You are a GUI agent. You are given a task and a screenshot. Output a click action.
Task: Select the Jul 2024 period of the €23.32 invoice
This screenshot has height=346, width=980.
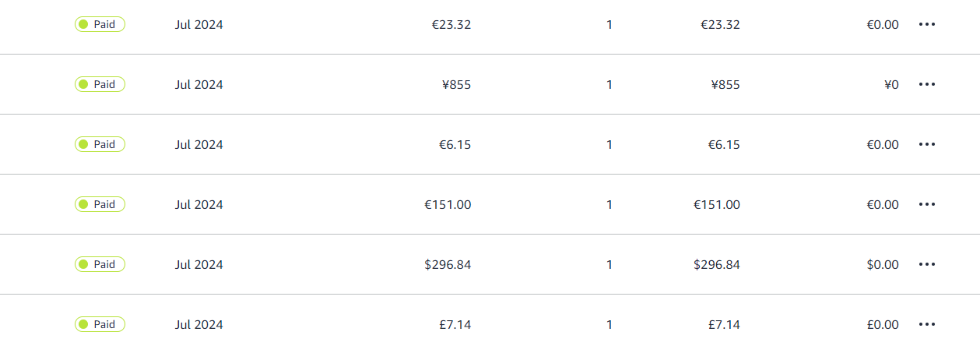(x=198, y=25)
